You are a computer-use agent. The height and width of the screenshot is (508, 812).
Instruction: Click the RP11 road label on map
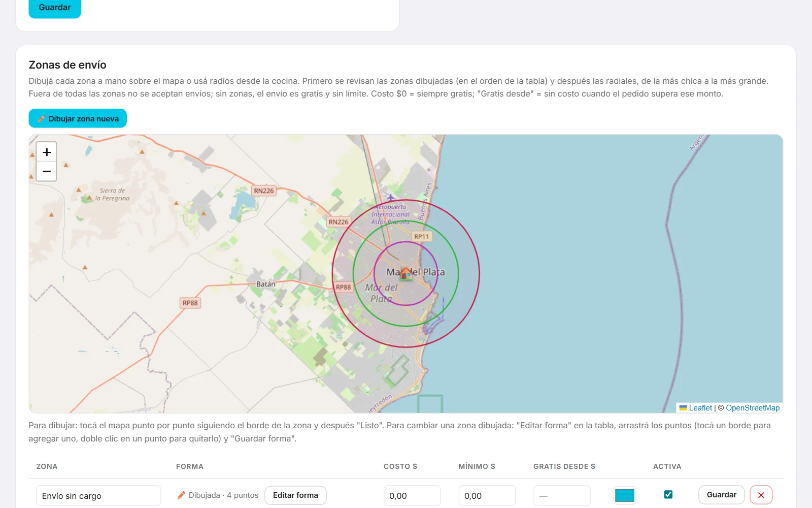422,237
